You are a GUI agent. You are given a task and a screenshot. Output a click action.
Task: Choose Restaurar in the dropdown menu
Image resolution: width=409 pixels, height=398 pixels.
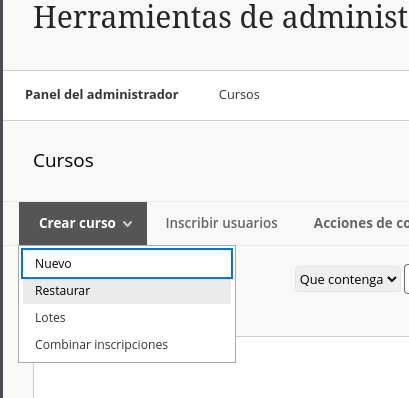127,291
